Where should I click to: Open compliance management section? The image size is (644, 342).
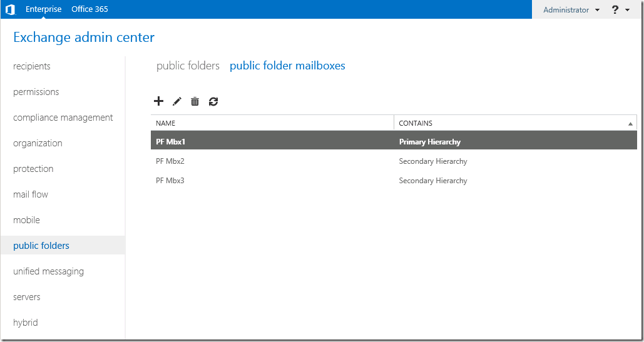pos(63,118)
